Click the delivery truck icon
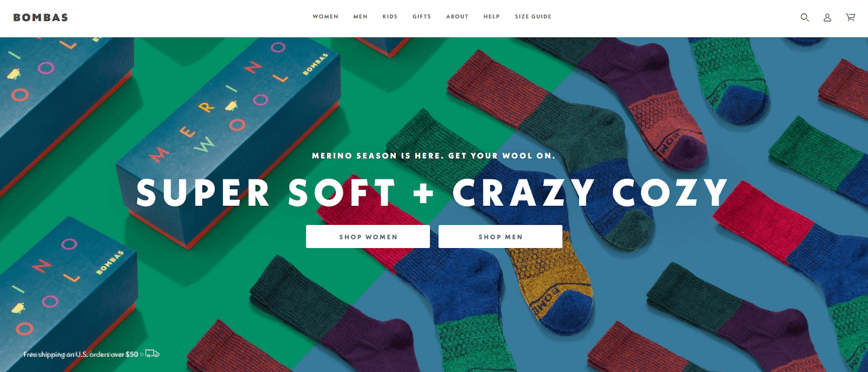The height and width of the screenshot is (372, 868). point(152,354)
